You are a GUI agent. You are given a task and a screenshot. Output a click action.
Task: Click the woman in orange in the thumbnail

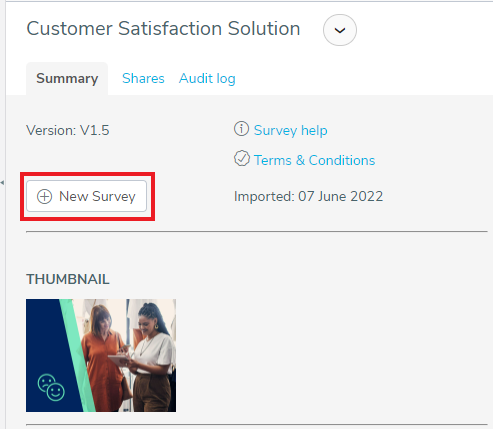click(103, 358)
